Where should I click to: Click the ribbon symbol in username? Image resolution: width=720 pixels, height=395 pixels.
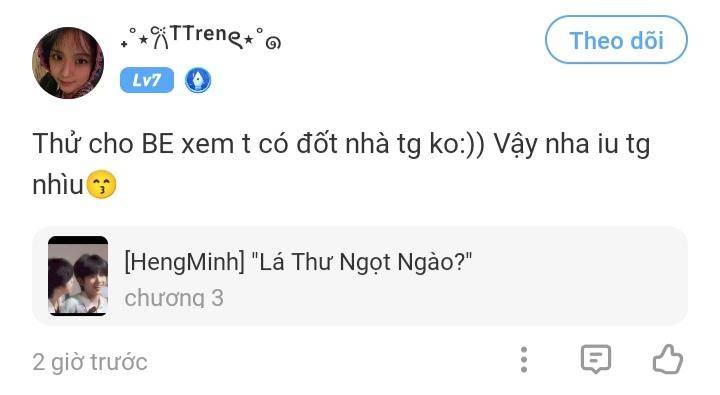(x=160, y=38)
